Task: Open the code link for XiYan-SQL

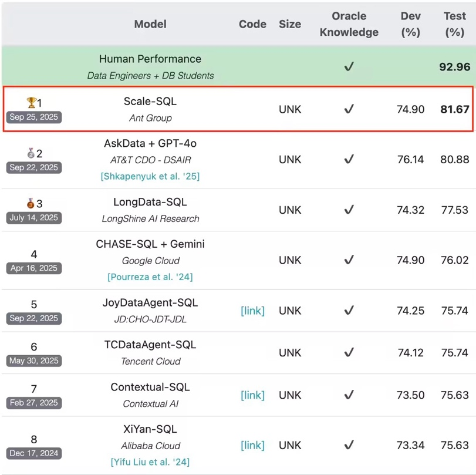Action: point(252,445)
